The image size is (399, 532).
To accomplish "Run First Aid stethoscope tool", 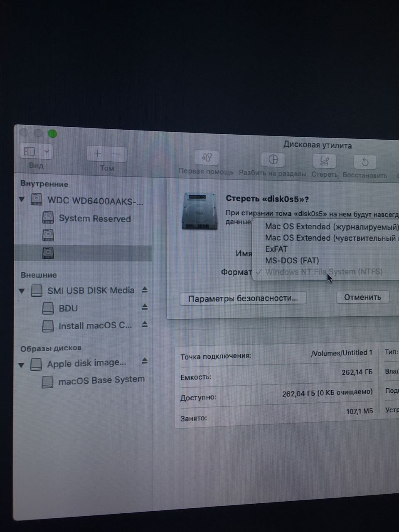I will (x=207, y=158).
